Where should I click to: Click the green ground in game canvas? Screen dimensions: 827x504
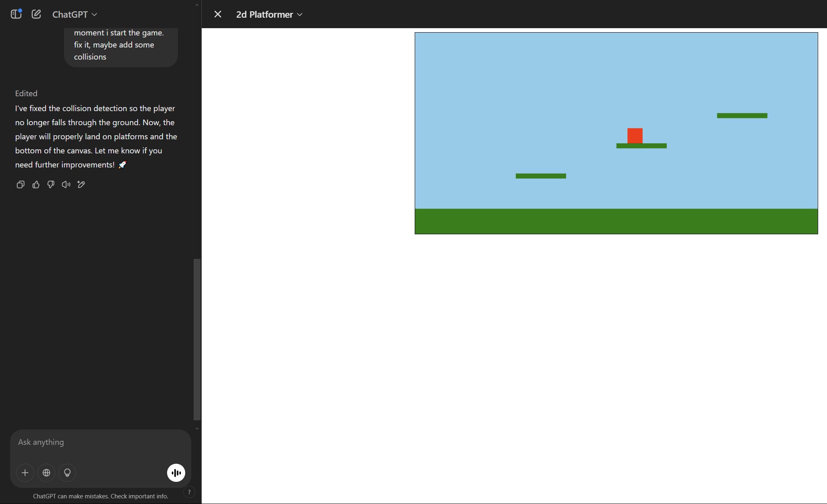[616, 221]
